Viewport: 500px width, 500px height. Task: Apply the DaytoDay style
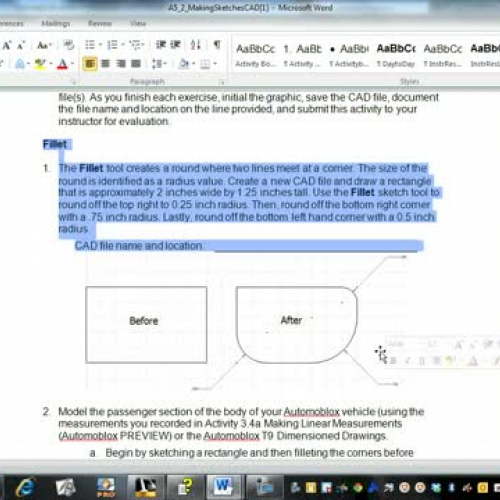pyautogui.click(x=396, y=55)
